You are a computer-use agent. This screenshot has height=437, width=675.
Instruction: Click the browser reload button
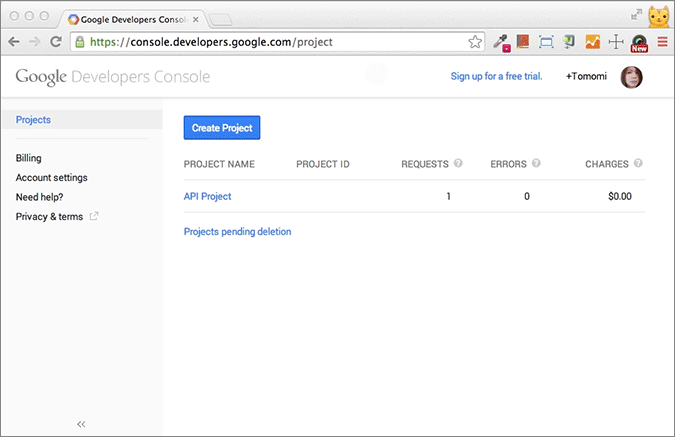[x=56, y=42]
